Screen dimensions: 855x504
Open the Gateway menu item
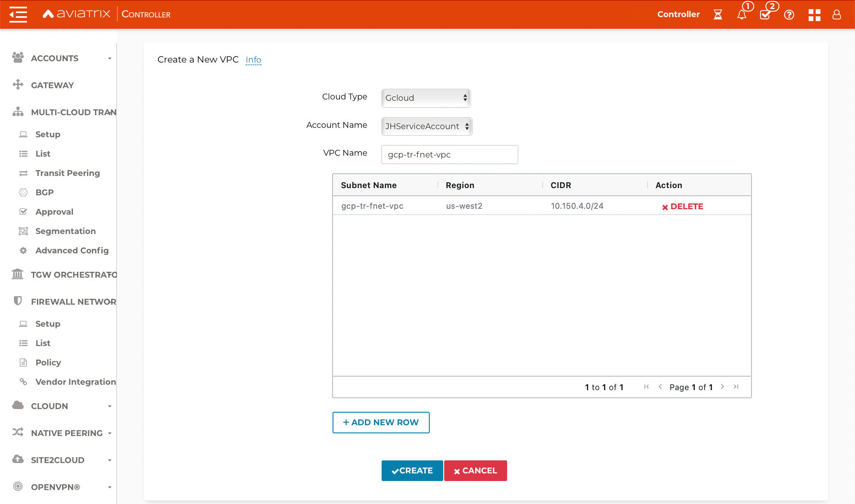click(x=52, y=85)
